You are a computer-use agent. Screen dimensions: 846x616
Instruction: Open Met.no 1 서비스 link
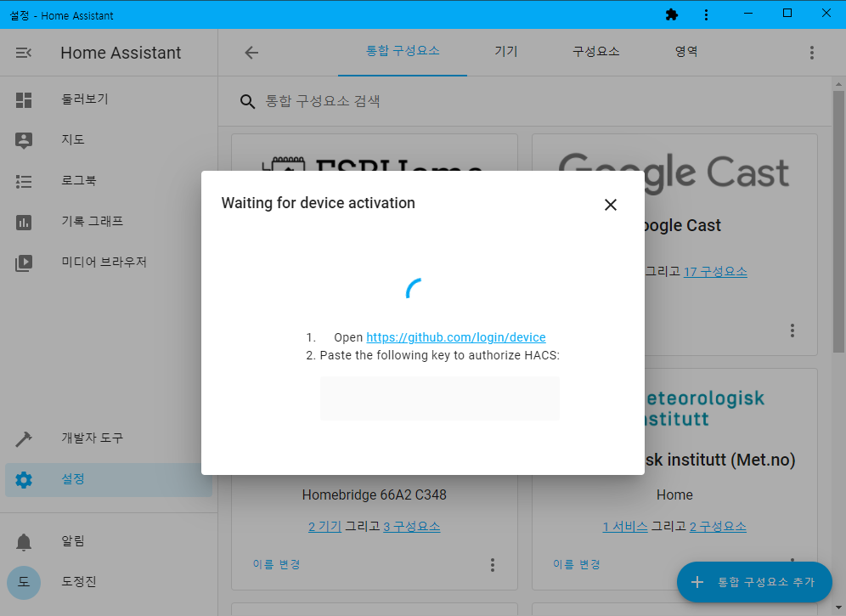point(625,527)
